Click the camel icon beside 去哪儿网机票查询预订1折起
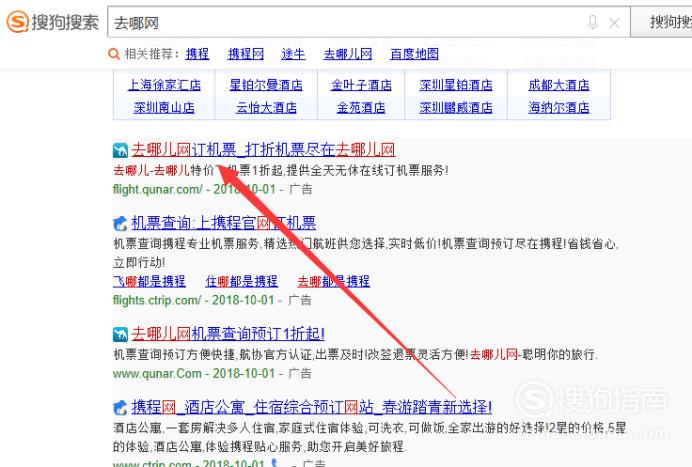 pyautogui.click(x=120, y=334)
